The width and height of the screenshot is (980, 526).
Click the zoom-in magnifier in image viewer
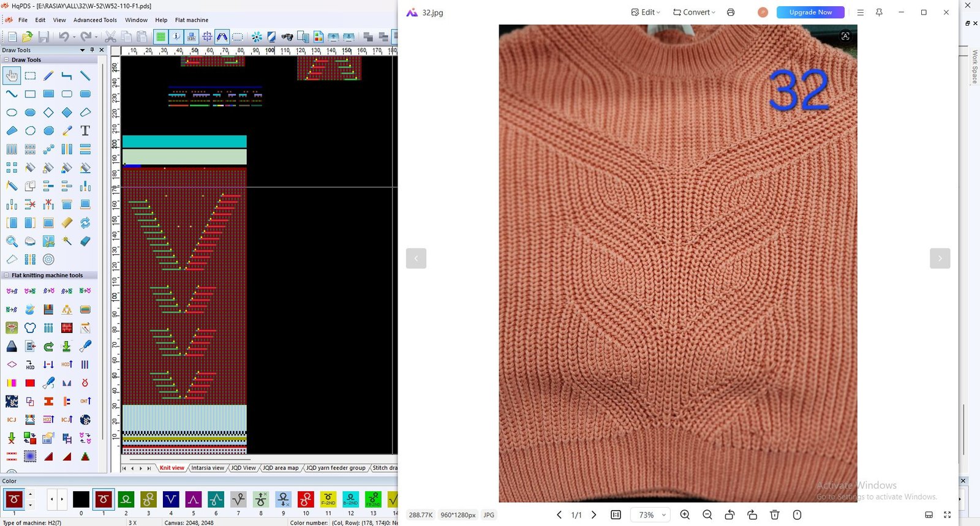(x=685, y=515)
